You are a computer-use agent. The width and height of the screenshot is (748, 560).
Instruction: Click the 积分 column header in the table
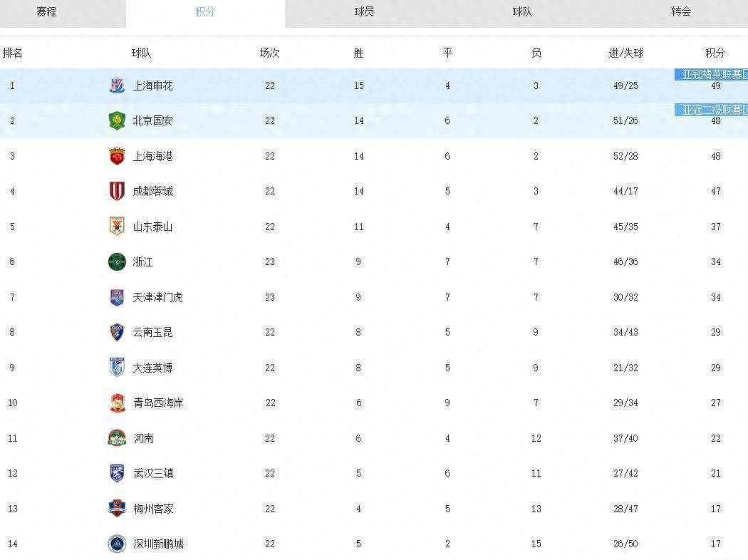715,53
